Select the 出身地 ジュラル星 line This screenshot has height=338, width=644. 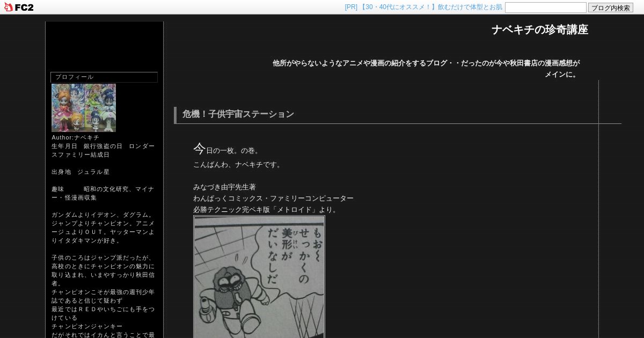tap(80, 172)
